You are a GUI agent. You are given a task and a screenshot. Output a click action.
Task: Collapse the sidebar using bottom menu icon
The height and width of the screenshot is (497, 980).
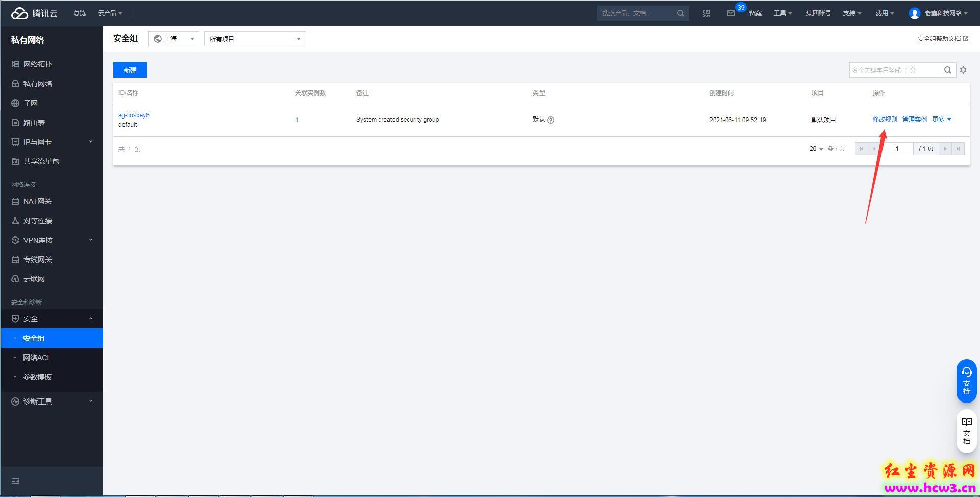click(15, 481)
